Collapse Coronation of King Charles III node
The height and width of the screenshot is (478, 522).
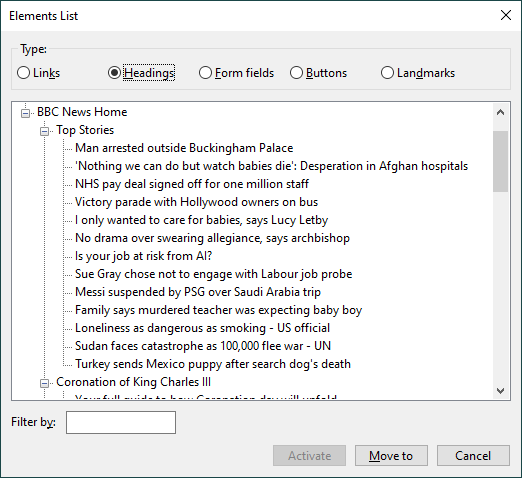pyautogui.click(x=44, y=383)
